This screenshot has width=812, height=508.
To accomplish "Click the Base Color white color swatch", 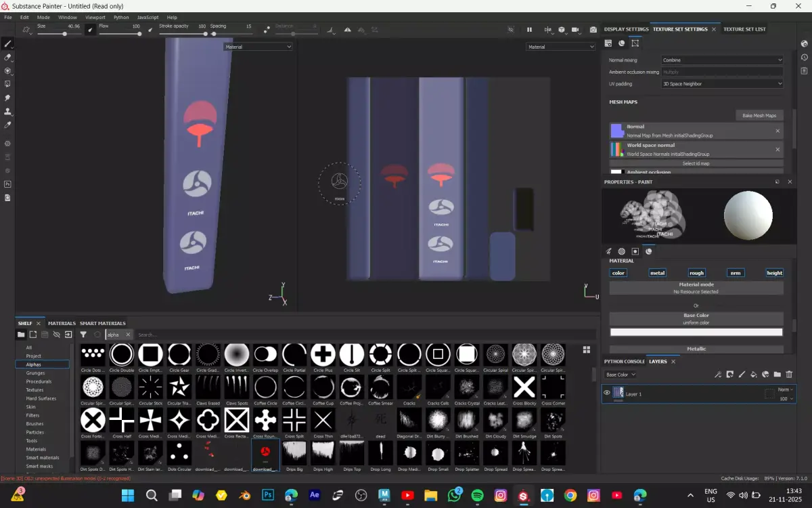I will [696, 332].
